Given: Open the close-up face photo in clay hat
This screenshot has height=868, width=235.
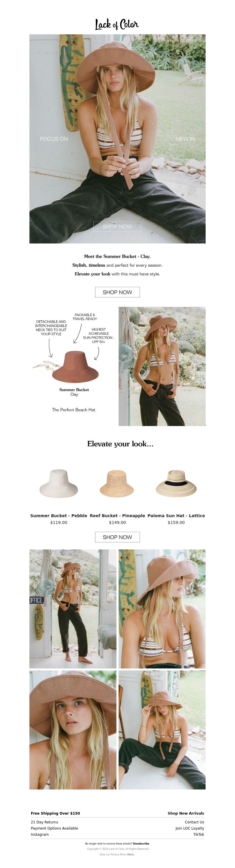Looking at the screenshot, I should [x=73, y=730].
